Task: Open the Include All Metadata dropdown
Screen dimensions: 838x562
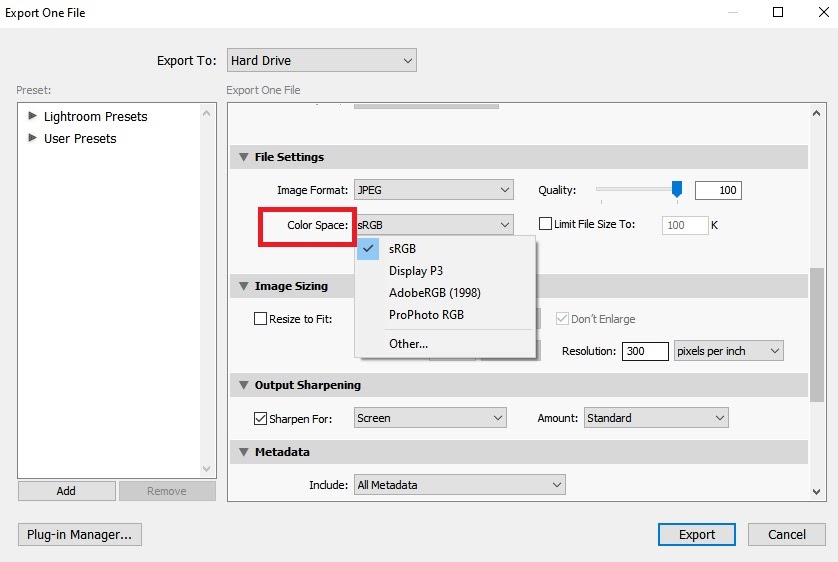Action: click(x=460, y=485)
